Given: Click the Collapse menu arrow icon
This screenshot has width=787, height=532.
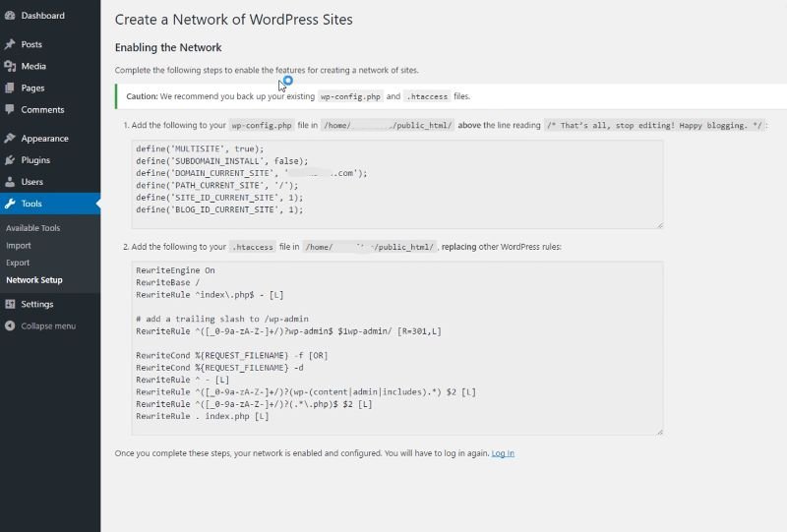Looking at the screenshot, I should [10, 325].
